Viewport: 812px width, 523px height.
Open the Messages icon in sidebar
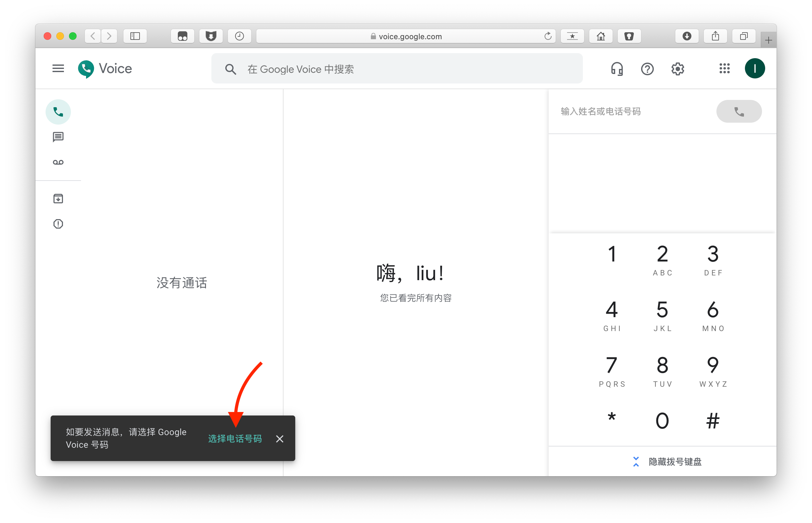tap(58, 137)
